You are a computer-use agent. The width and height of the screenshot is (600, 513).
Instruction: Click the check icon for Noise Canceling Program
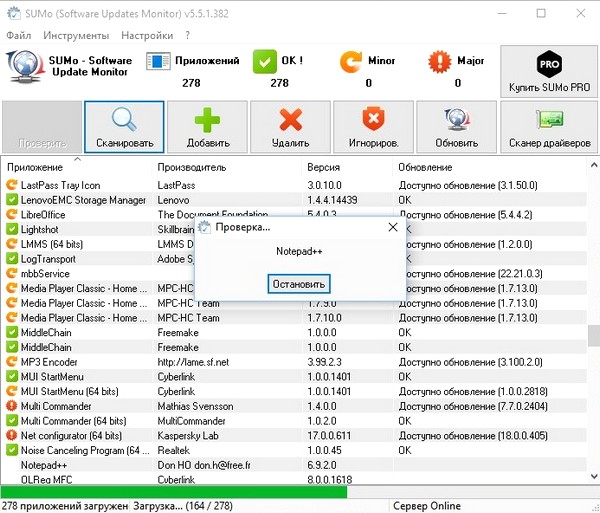point(12,450)
